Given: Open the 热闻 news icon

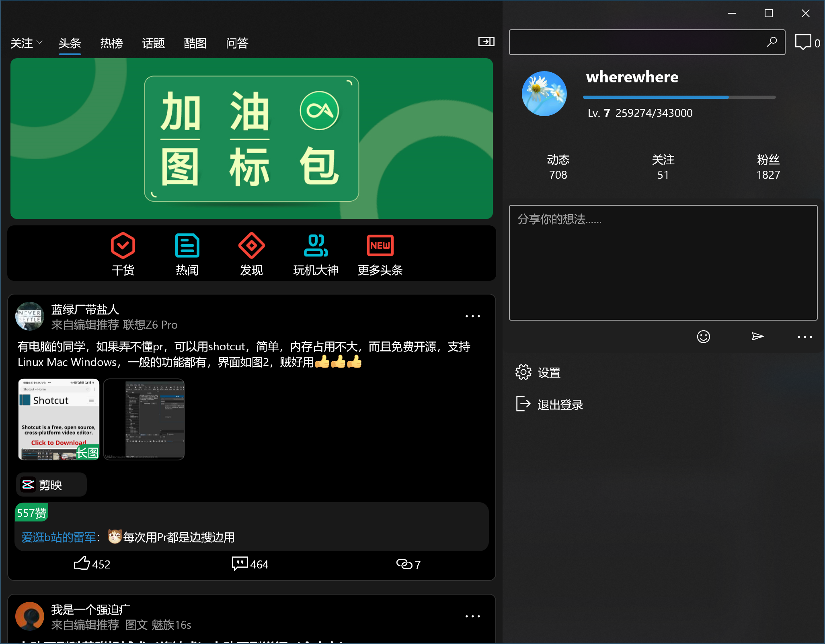Looking at the screenshot, I should [187, 246].
